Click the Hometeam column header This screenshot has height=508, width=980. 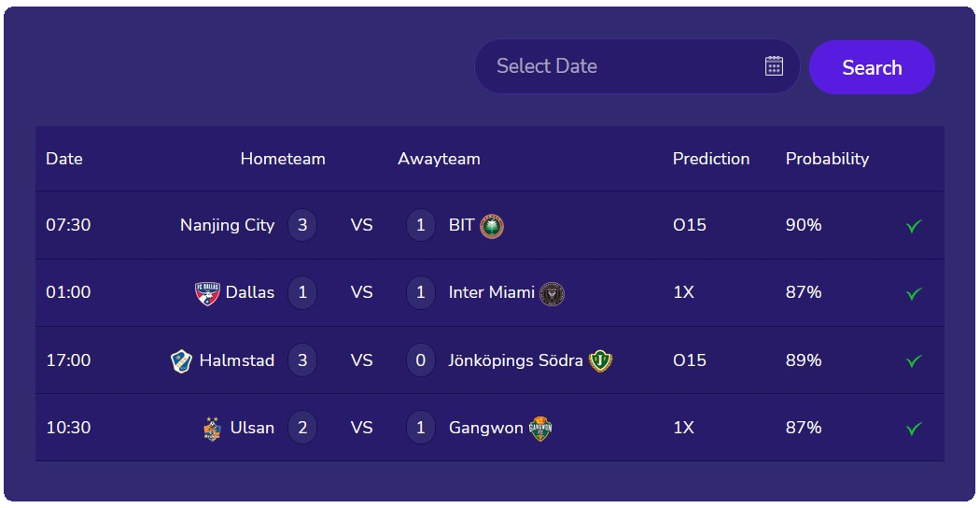coord(283,159)
